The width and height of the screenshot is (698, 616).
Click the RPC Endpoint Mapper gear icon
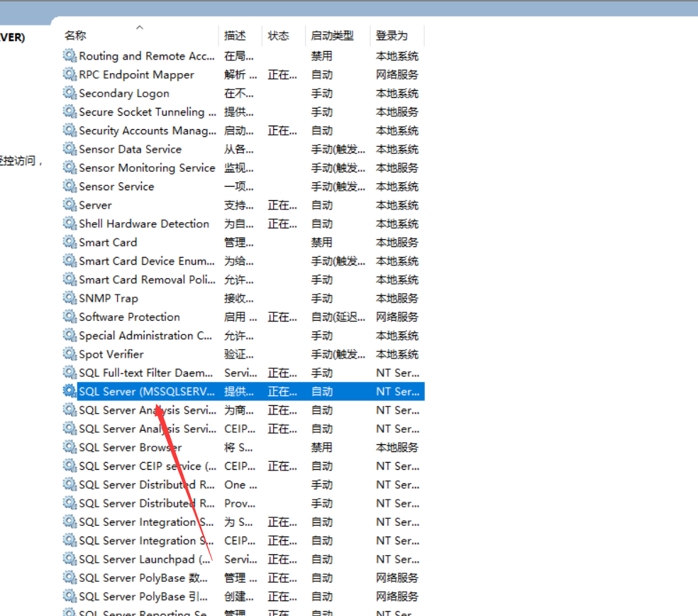tap(70, 75)
